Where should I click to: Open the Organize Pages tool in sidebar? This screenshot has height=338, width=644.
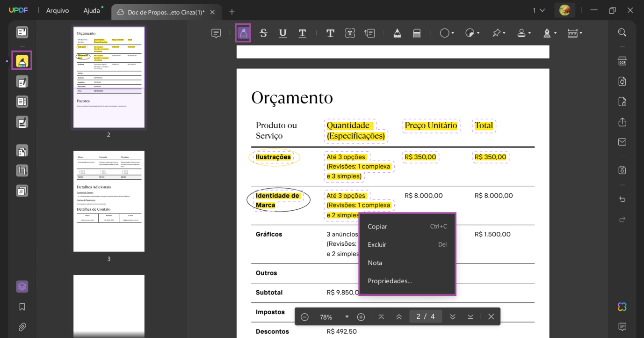pos(22,151)
